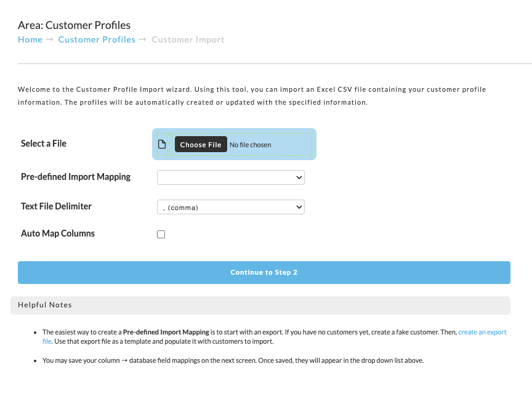Click the Helpful Notes section header
Image resolution: width=532 pixels, height=393 pixels.
tap(260, 305)
